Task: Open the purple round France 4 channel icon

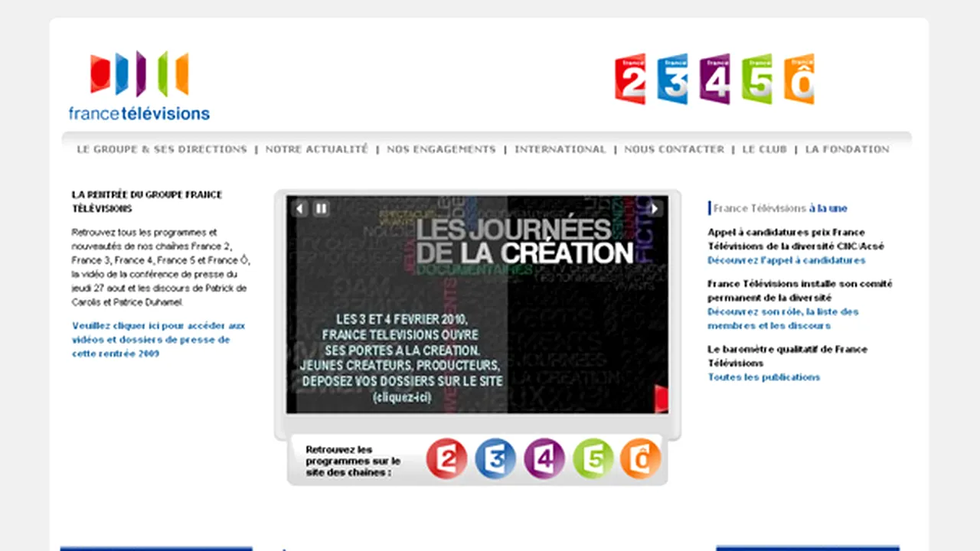Action: [544, 459]
